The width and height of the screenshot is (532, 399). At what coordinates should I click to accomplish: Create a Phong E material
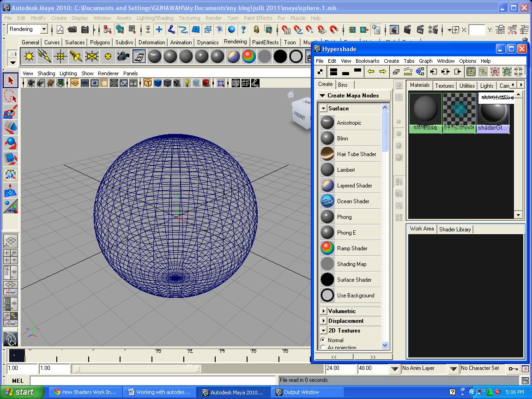click(x=350, y=232)
